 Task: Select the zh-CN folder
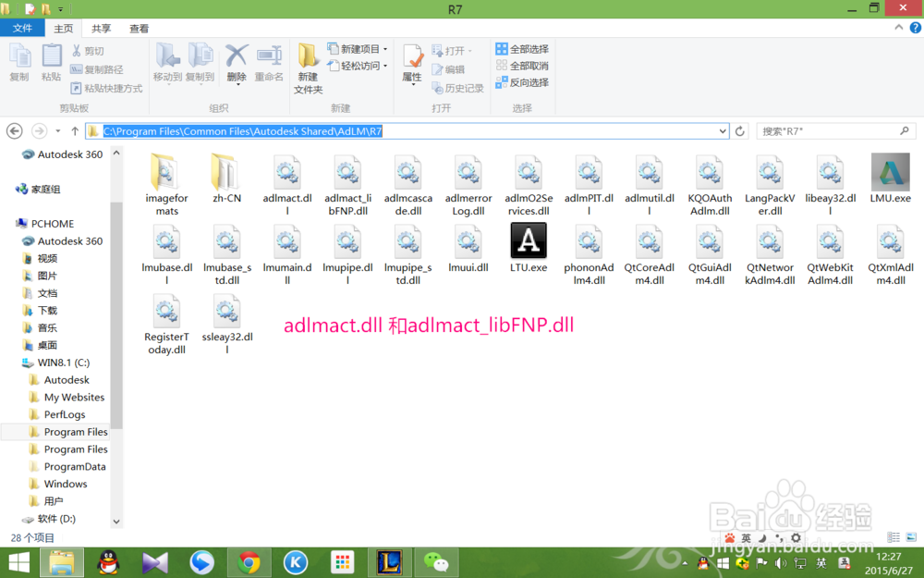pyautogui.click(x=227, y=178)
